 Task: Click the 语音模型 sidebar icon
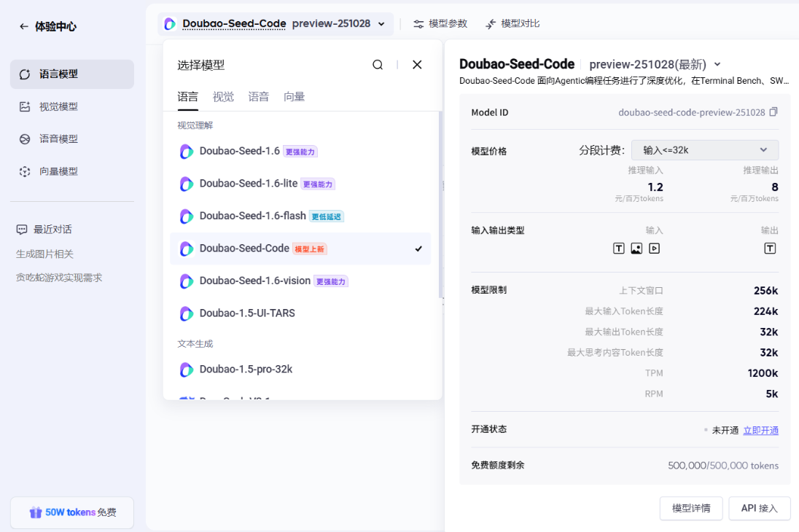(25, 139)
